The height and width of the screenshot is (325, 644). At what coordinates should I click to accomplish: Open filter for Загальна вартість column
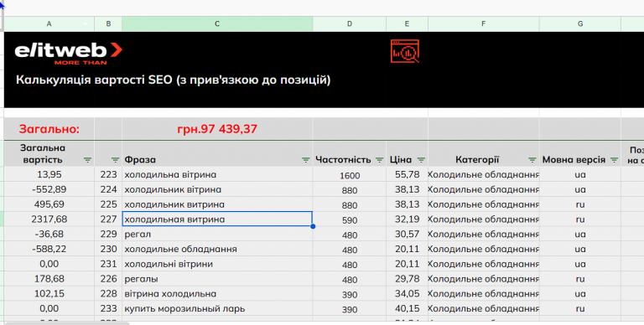(87, 160)
